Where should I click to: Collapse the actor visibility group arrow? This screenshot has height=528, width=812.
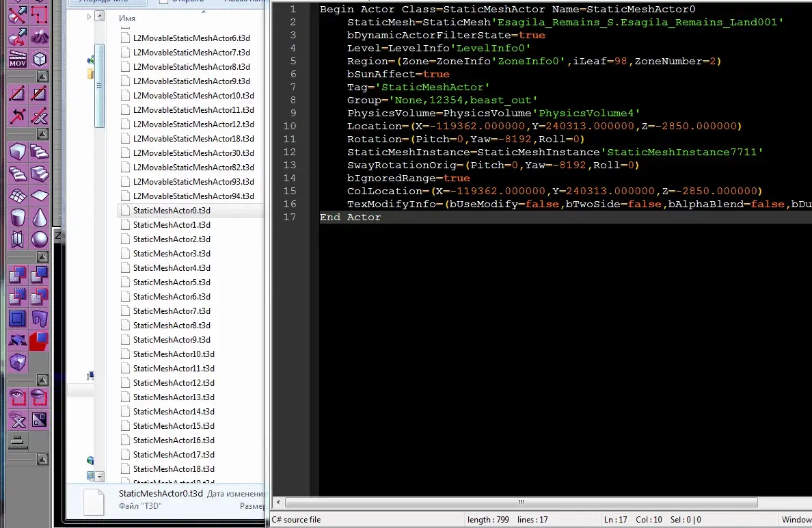click(42, 380)
